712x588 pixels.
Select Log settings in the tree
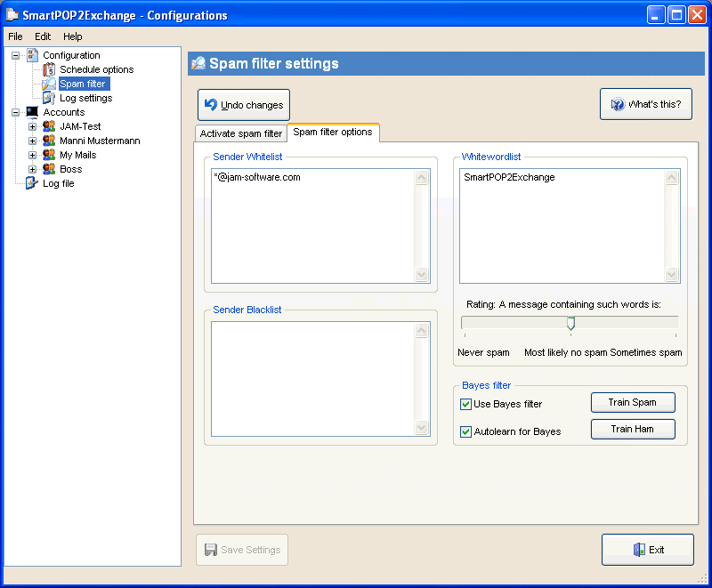[x=85, y=98]
